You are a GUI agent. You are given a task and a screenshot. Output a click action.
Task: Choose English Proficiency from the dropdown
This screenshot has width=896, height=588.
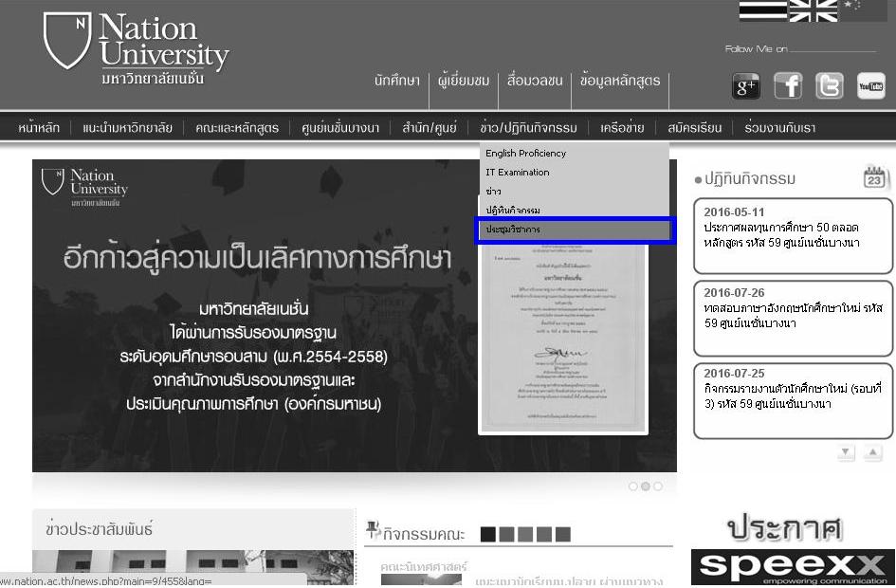pyautogui.click(x=525, y=154)
